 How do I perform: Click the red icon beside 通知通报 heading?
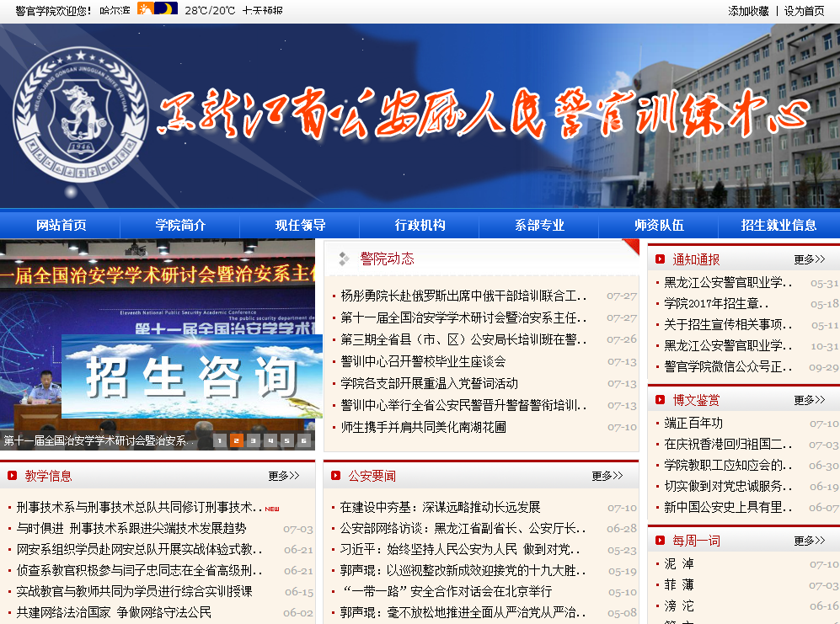coord(660,259)
